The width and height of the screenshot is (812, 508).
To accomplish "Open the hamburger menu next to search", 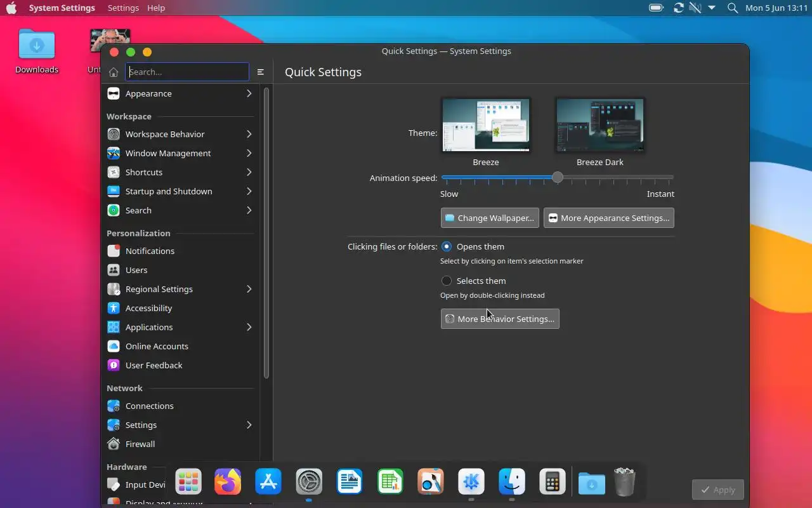I will 260,72.
